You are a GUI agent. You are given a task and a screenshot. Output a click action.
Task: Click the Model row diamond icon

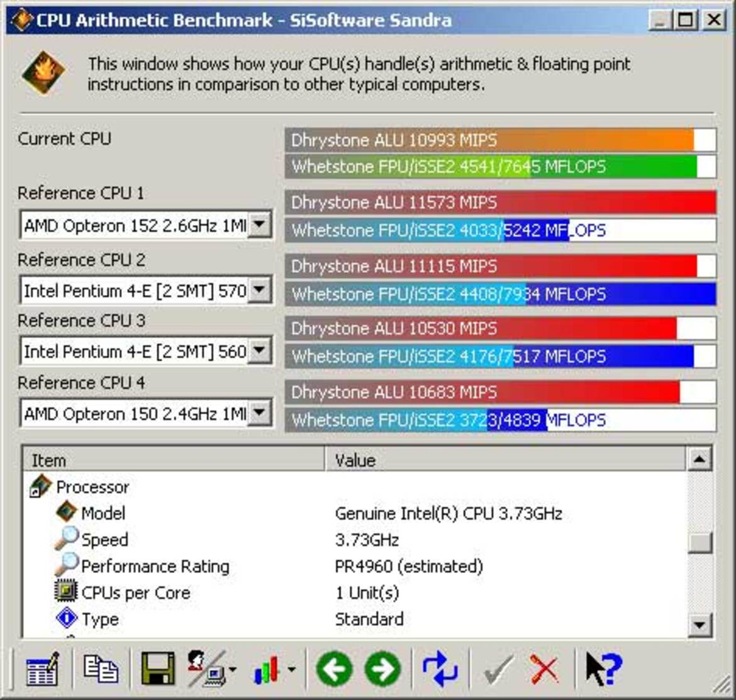[x=66, y=512]
